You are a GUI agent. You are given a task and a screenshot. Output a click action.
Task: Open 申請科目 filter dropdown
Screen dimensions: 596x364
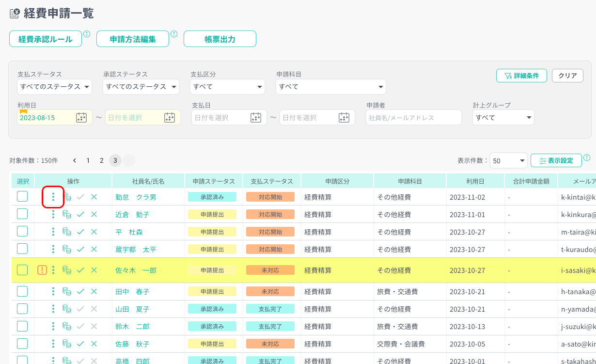331,87
